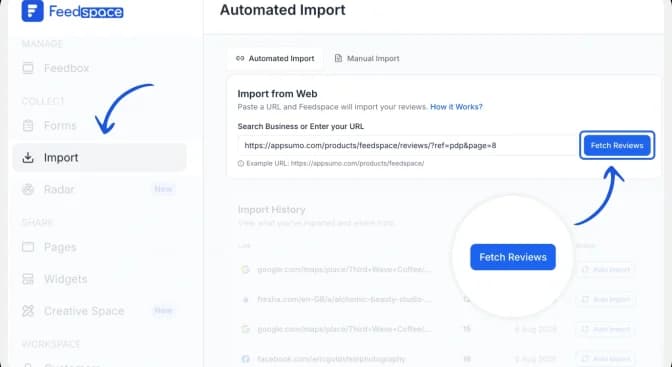Focus the Search Business or URL input field
Viewport: 672px width, 367px height.
point(407,145)
